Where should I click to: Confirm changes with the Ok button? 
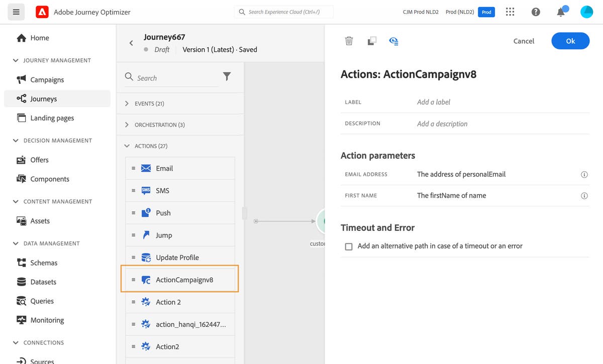[x=570, y=41]
